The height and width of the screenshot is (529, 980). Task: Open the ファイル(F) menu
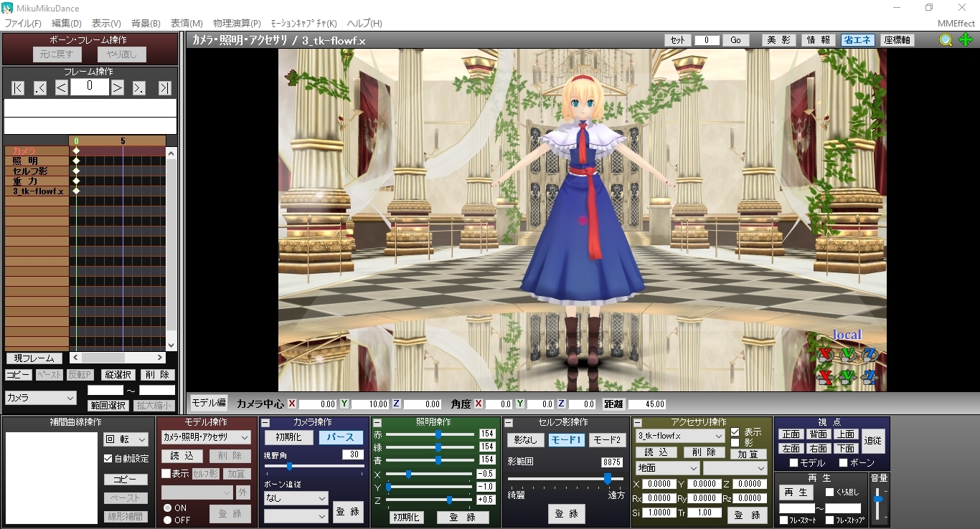tap(23, 24)
